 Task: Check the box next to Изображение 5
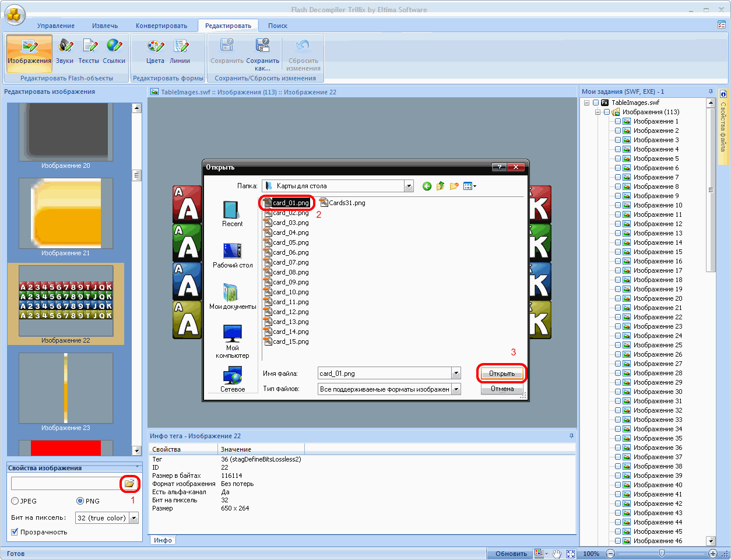coord(618,159)
